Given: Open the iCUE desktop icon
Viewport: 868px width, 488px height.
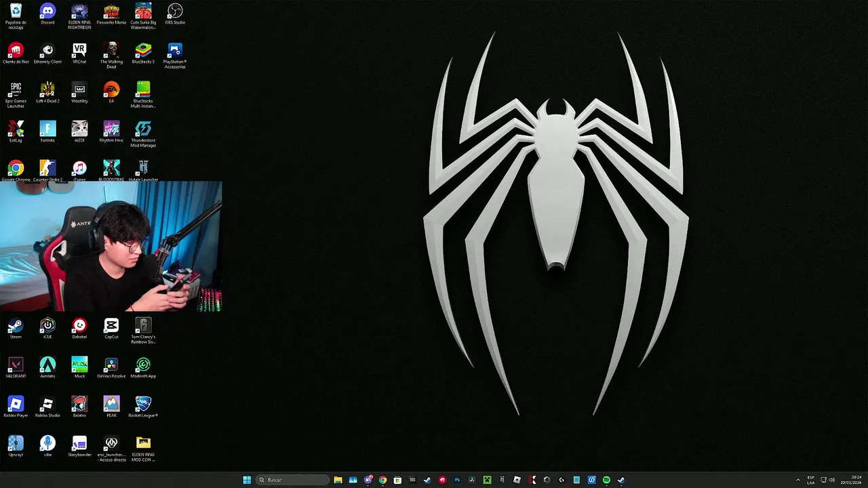Looking at the screenshot, I should [x=47, y=328].
